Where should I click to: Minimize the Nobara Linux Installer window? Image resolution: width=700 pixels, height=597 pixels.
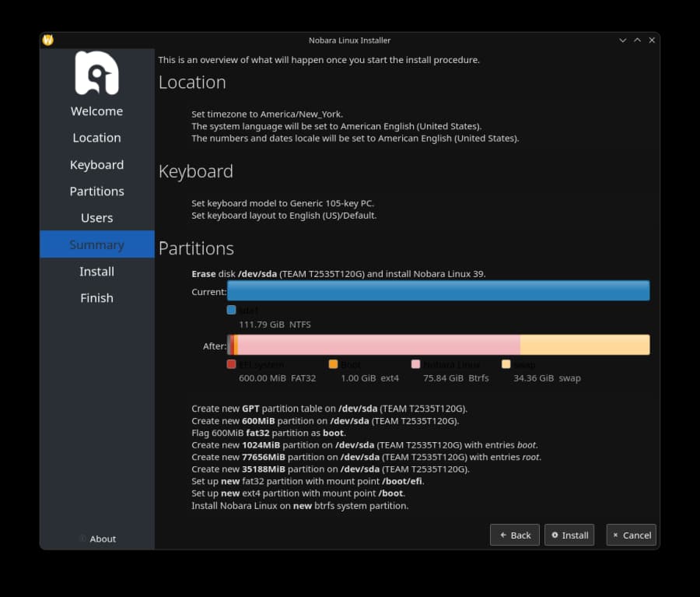coord(623,40)
